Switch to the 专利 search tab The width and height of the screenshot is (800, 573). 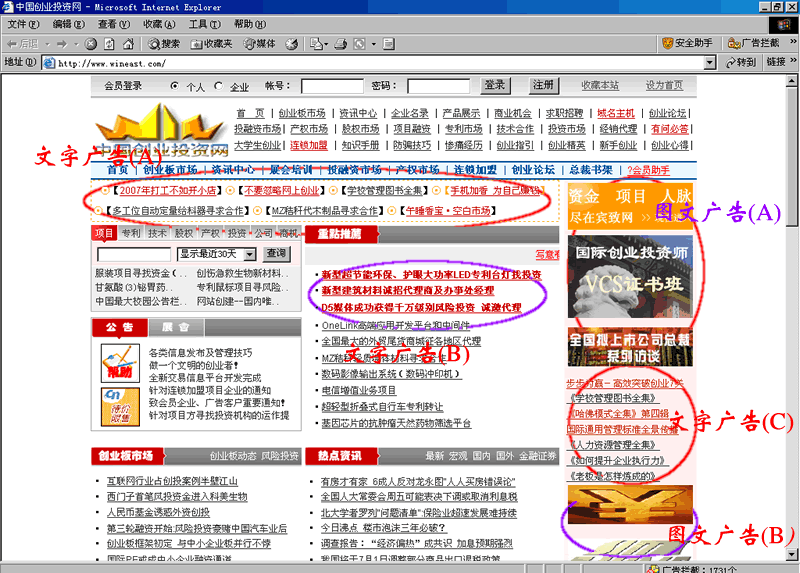131,233
